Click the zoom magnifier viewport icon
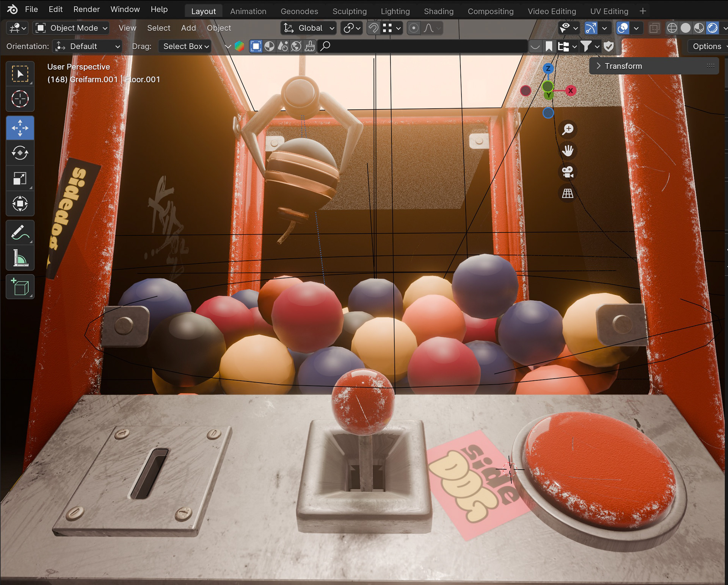The image size is (728, 585). [x=568, y=130]
